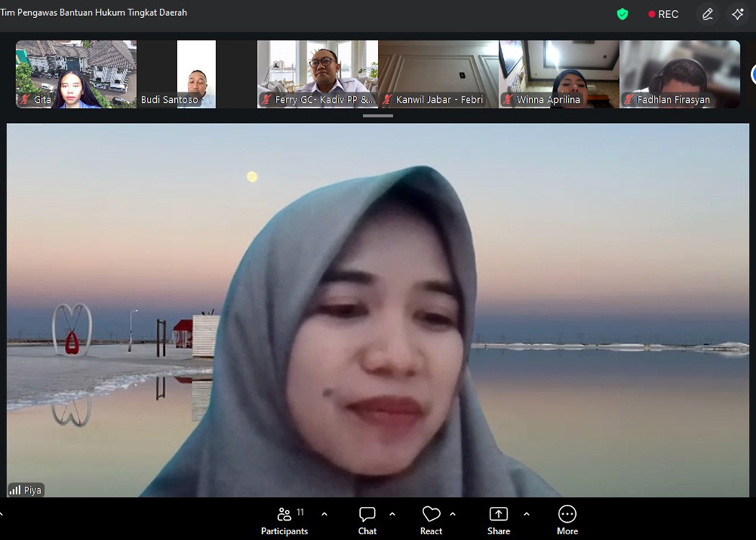Open the React emoji menu

pyautogui.click(x=431, y=521)
